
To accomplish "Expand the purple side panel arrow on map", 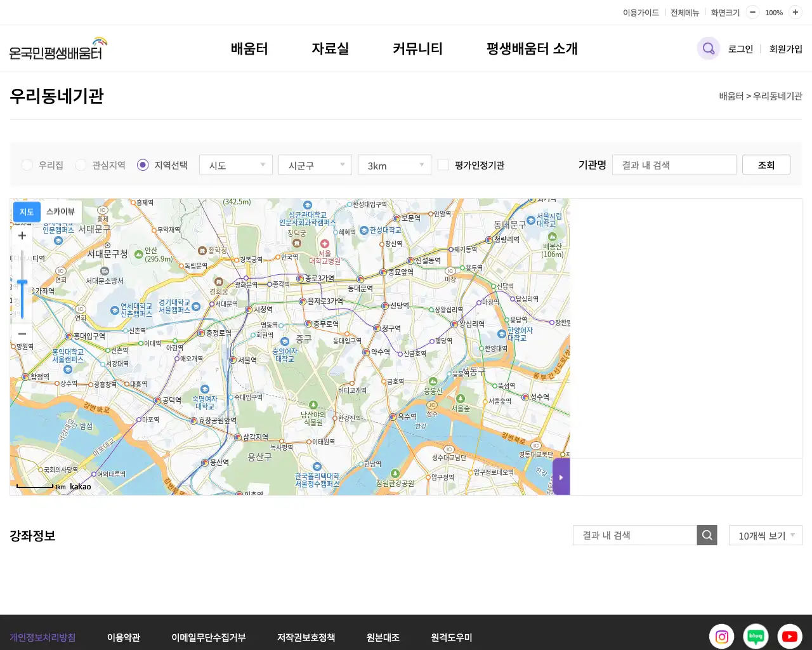I will pos(561,477).
